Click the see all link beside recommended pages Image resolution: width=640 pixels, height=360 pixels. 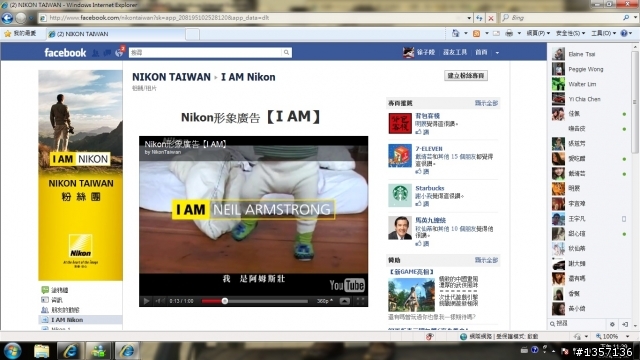point(486,103)
